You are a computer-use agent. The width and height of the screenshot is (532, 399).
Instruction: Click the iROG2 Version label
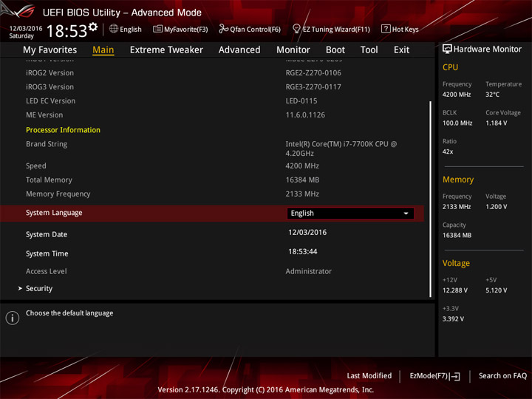pyautogui.click(x=50, y=72)
